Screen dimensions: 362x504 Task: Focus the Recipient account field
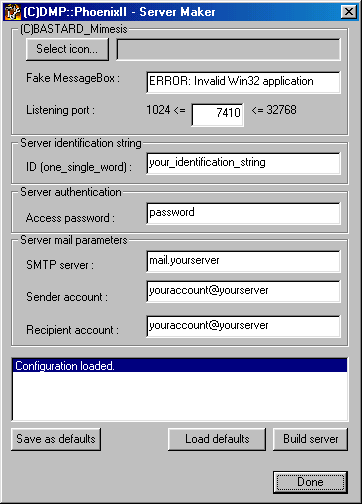point(243,326)
